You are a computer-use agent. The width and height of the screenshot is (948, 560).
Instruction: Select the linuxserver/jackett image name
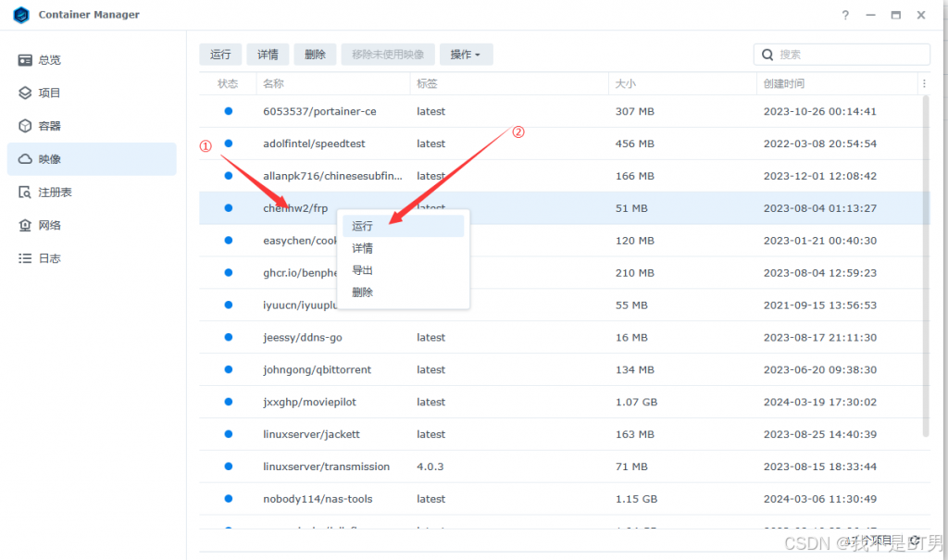(x=311, y=434)
